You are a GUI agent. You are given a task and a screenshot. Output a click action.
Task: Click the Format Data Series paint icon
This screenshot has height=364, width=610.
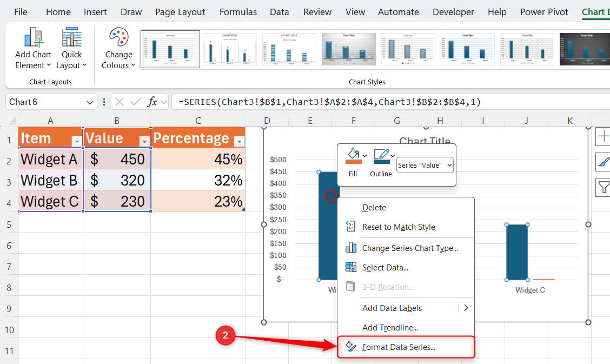point(350,346)
